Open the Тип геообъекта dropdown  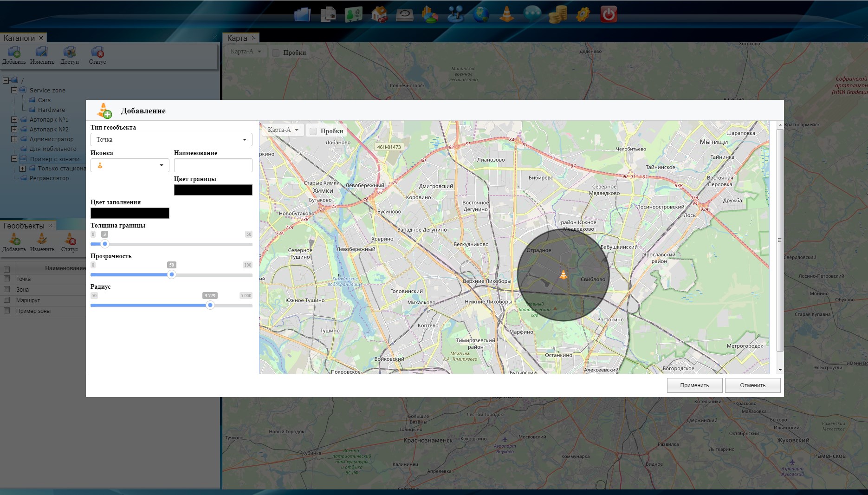coord(171,140)
